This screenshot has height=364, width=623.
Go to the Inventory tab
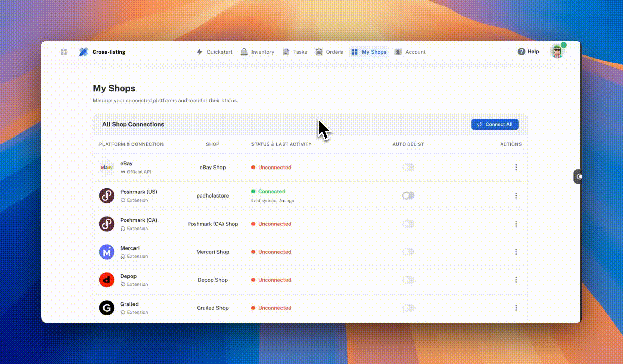258,52
